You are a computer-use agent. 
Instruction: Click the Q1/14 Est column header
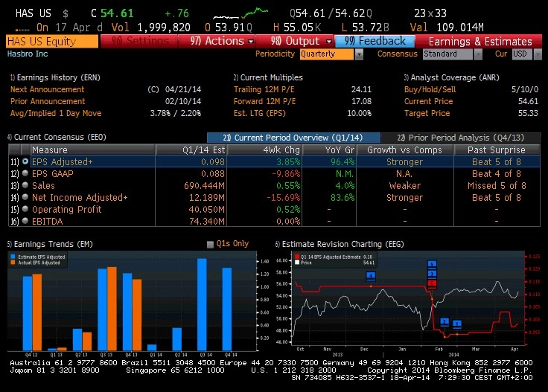tap(191, 150)
